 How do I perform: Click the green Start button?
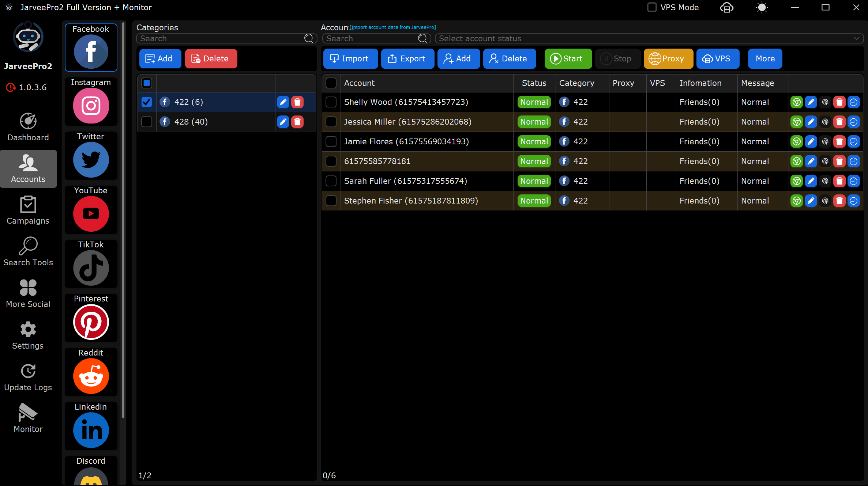click(568, 58)
